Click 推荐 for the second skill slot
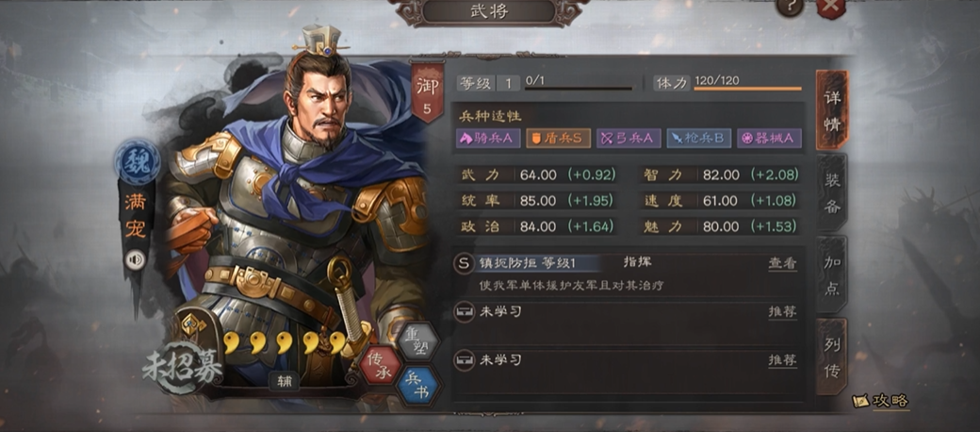Screen dimensions: 980x432 782,311
